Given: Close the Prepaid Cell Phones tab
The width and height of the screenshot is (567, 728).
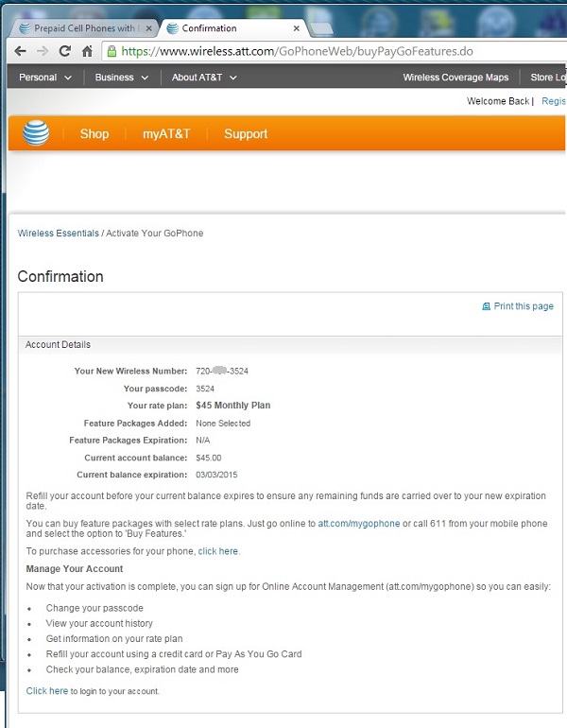Looking at the screenshot, I should [148, 28].
